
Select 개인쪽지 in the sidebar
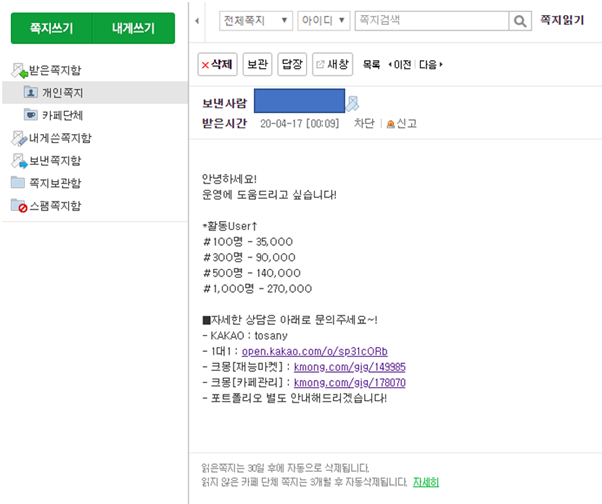click(x=62, y=93)
